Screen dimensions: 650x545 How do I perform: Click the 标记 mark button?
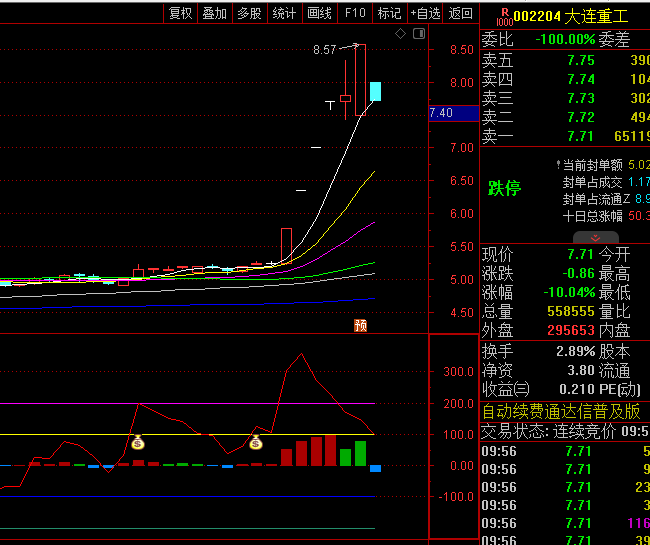[389, 13]
